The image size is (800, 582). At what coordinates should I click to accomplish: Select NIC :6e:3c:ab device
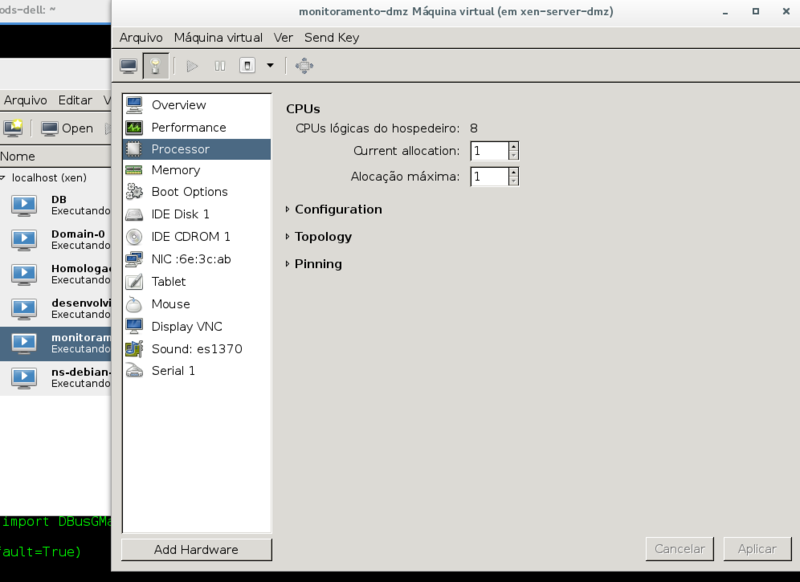(x=197, y=259)
